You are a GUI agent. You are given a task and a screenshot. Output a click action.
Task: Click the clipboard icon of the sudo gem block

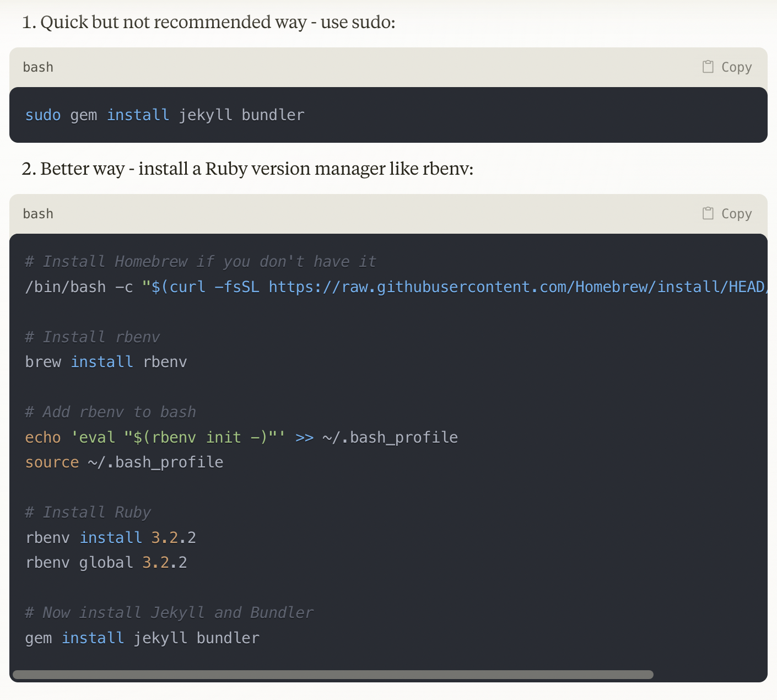click(708, 67)
